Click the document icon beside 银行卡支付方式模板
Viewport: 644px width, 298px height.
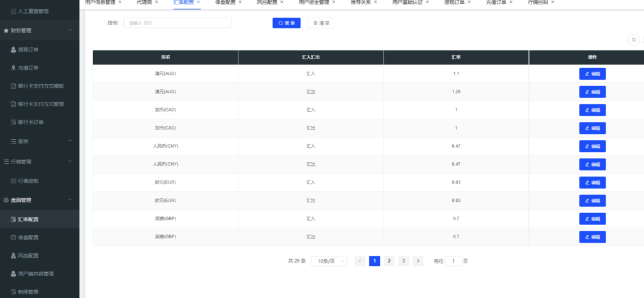pyautogui.click(x=13, y=86)
